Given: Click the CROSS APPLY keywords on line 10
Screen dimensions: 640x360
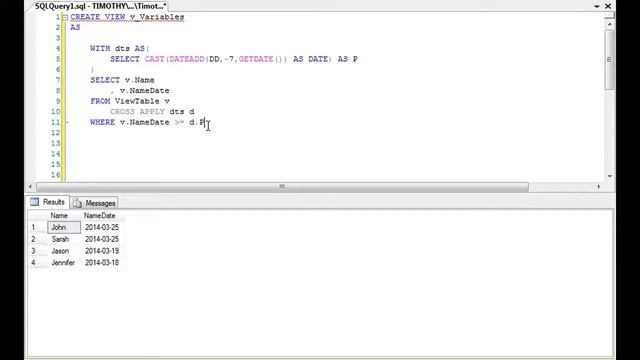Looking at the screenshot, I should point(138,112).
